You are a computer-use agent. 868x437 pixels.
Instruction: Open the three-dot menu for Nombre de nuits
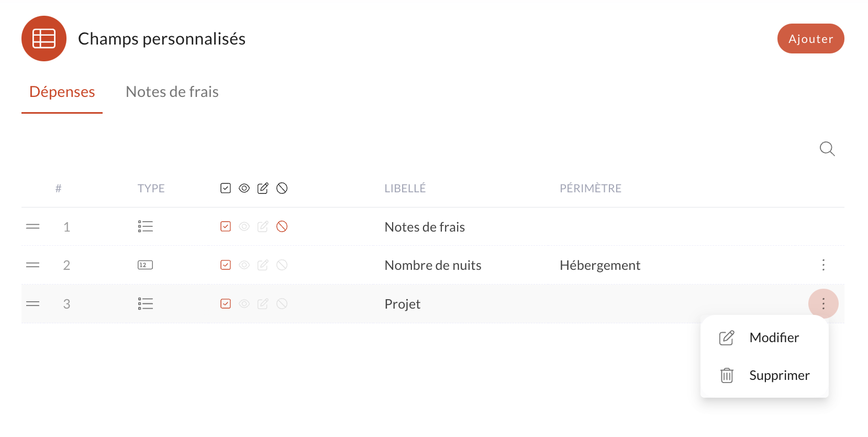point(824,265)
